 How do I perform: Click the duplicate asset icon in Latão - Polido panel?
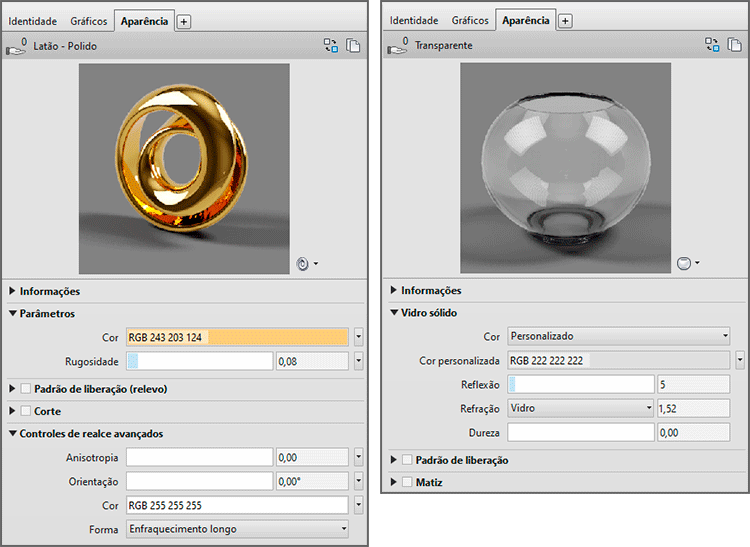[x=353, y=45]
